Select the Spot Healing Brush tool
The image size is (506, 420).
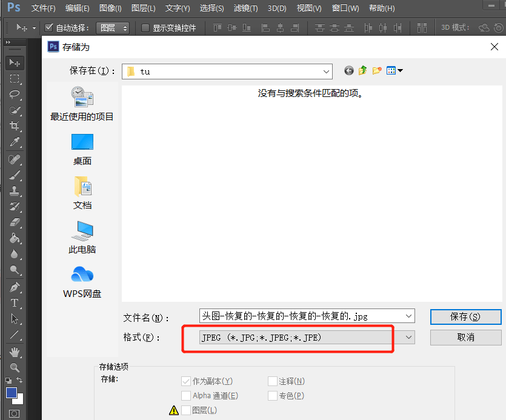(x=15, y=159)
